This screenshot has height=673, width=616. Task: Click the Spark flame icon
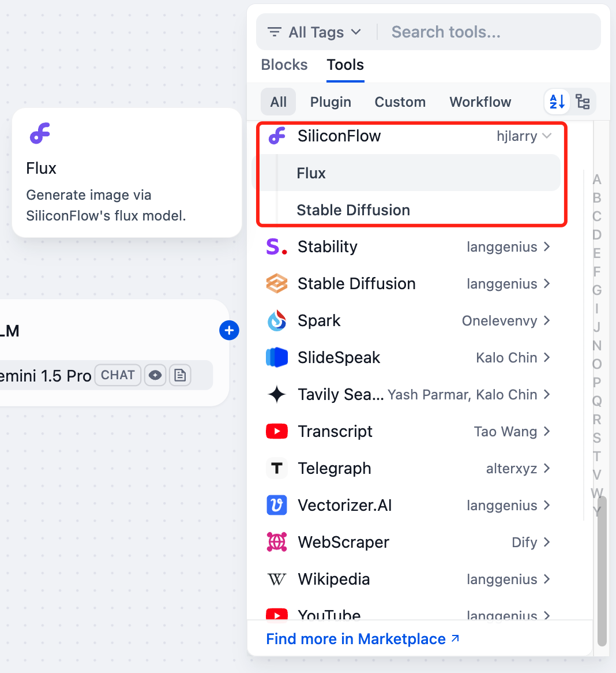tap(277, 321)
